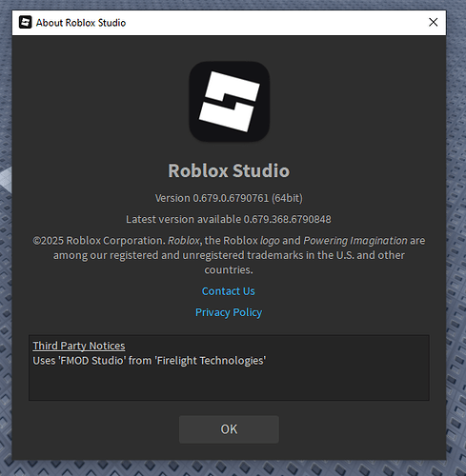
Task: Click the word 'countries.' in the trademark notice
Action: 229,270
